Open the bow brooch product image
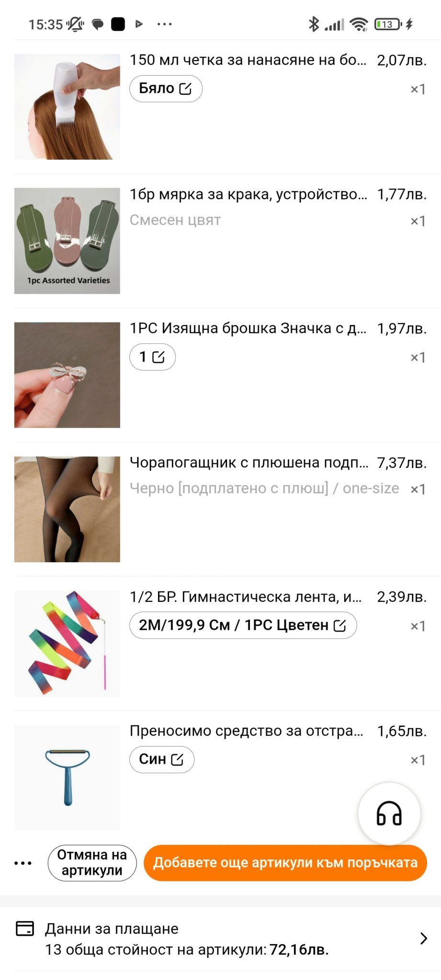The height and width of the screenshot is (980, 441). tap(67, 375)
